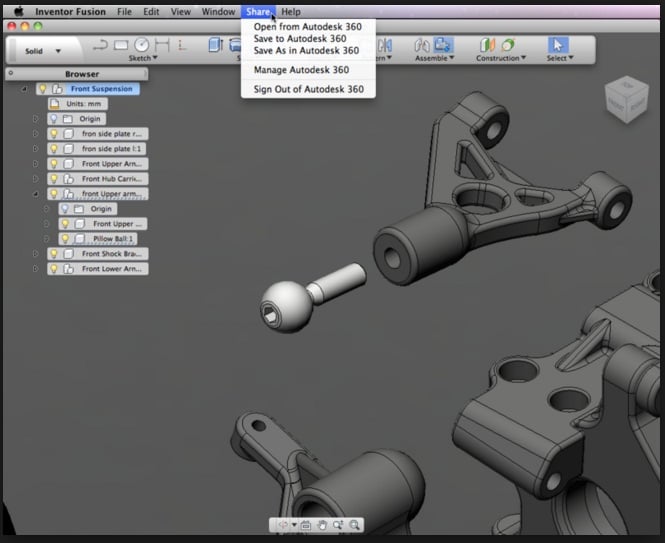Choose Manage Autodesk 360
The image size is (665, 543).
coord(308,70)
